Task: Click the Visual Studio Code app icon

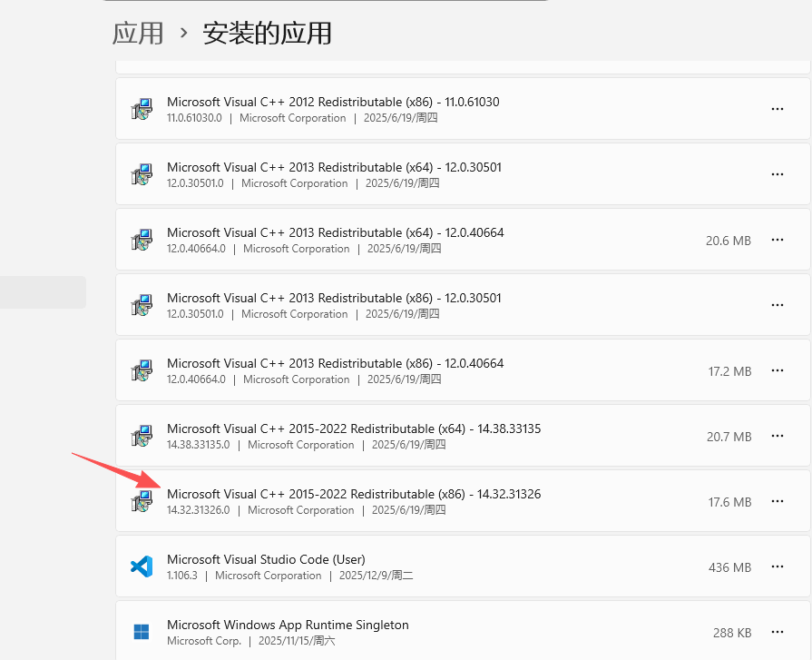Action: coord(141,566)
